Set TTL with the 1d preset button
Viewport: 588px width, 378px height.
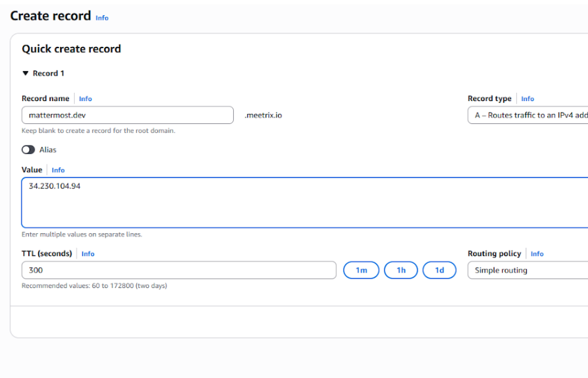[x=439, y=270]
